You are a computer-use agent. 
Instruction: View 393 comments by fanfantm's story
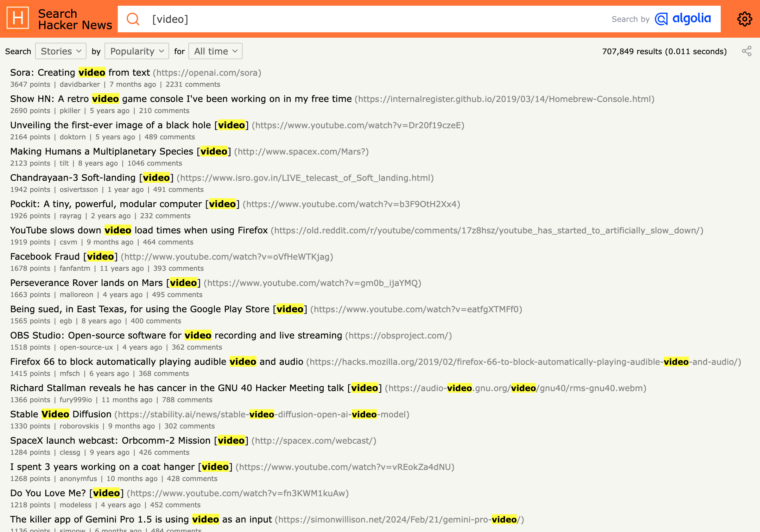coord(178,269)
